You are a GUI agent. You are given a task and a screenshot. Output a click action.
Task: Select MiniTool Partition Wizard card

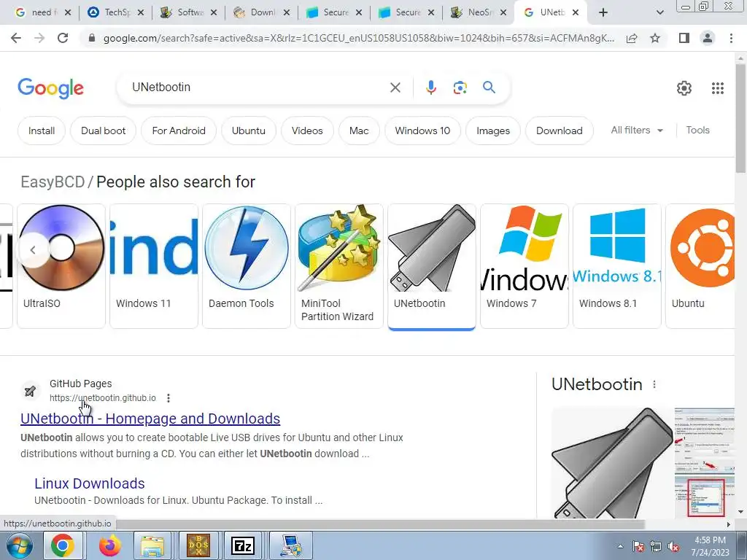click(338, 265)
